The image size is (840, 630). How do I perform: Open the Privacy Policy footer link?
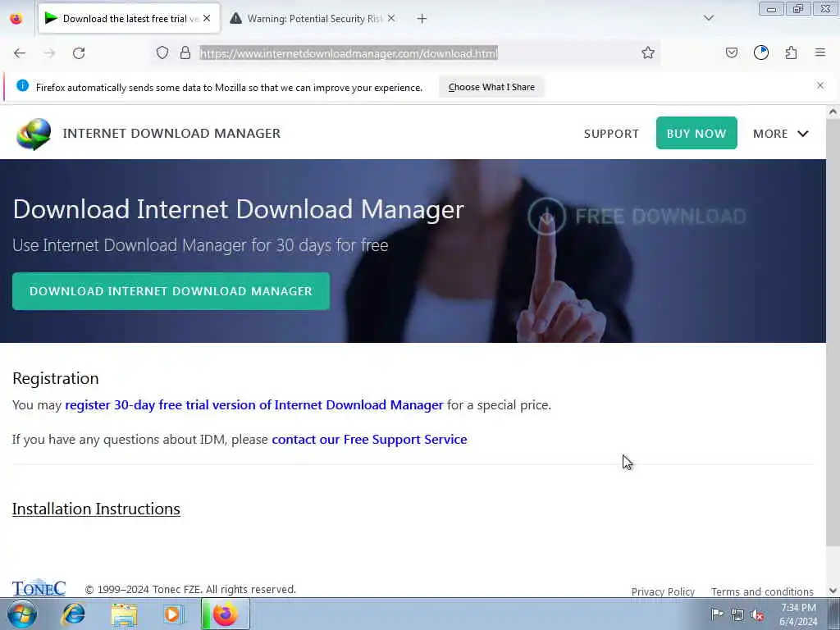click(663, 591)
